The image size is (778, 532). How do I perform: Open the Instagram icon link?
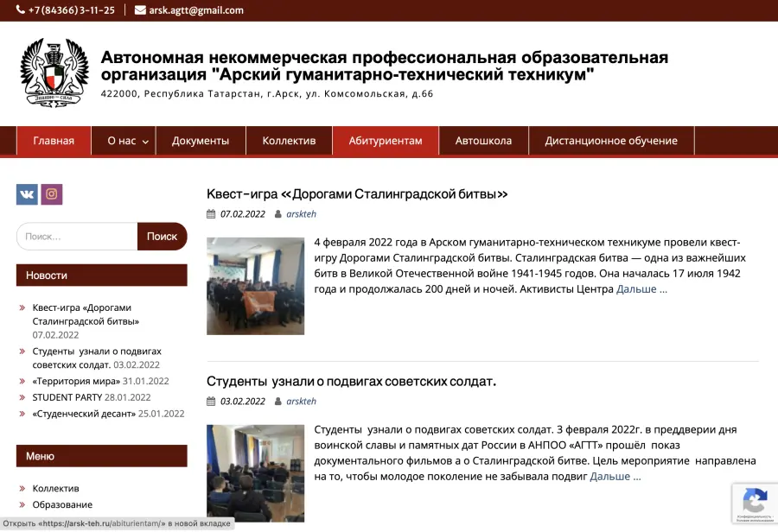point(52,194)
